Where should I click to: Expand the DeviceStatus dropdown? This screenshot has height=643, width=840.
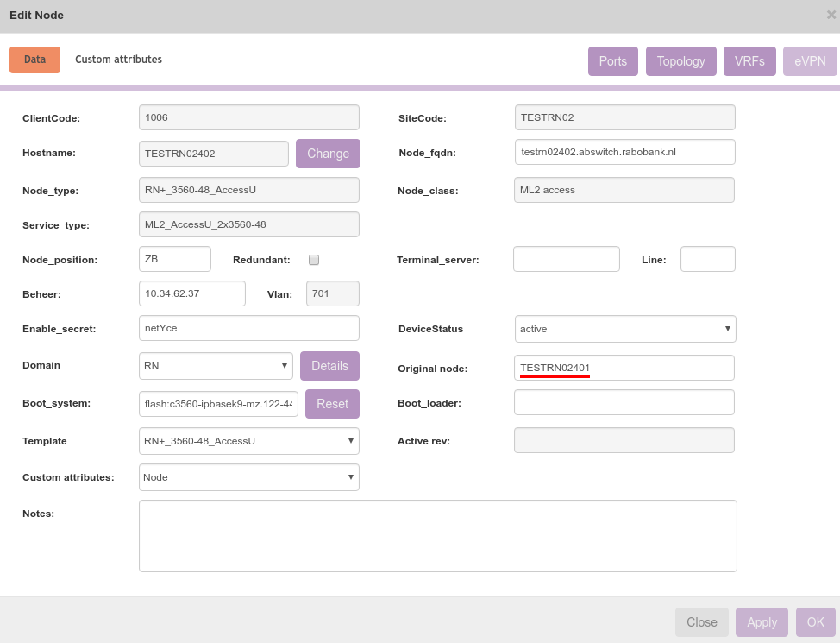click(x=624, y=329)
